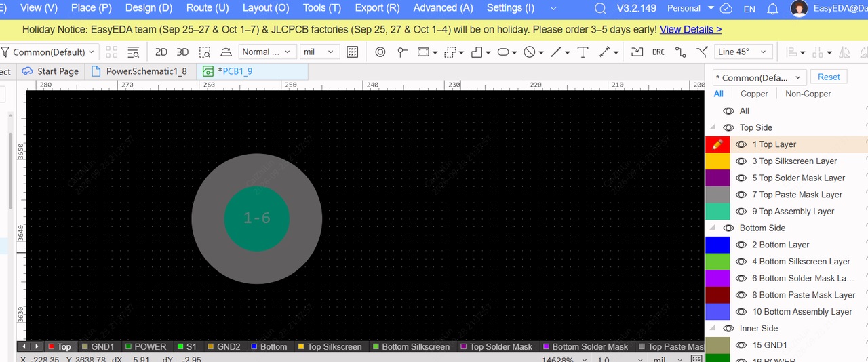Hide the 2 Bottom Layer
This screenshot has width=868, height=362.
tap(741, 245)
